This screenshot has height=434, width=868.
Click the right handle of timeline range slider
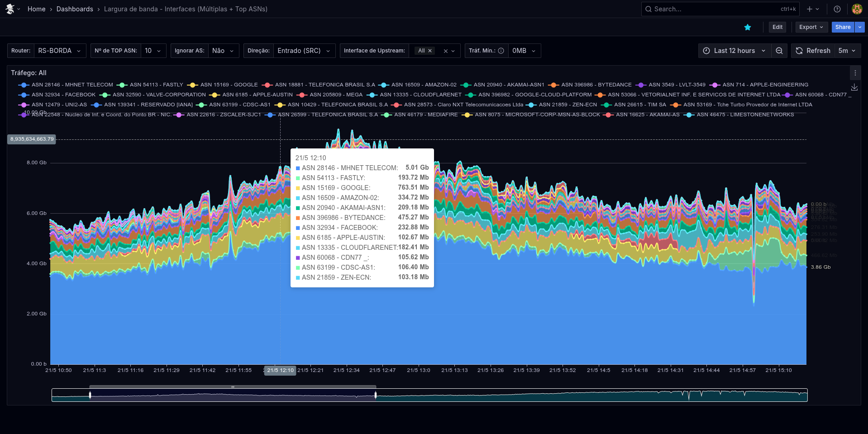click(x=376, y=395)
